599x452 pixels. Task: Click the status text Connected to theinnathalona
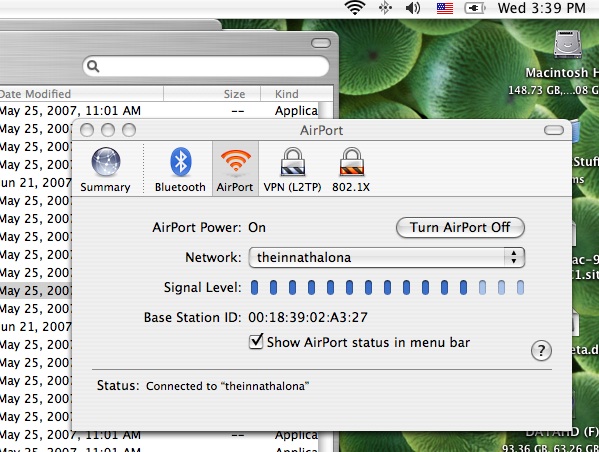(227, 386)
